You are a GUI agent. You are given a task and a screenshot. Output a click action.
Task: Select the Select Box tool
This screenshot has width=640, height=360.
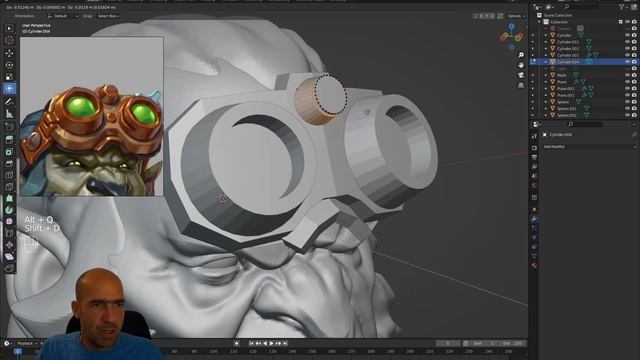(9, 28)
